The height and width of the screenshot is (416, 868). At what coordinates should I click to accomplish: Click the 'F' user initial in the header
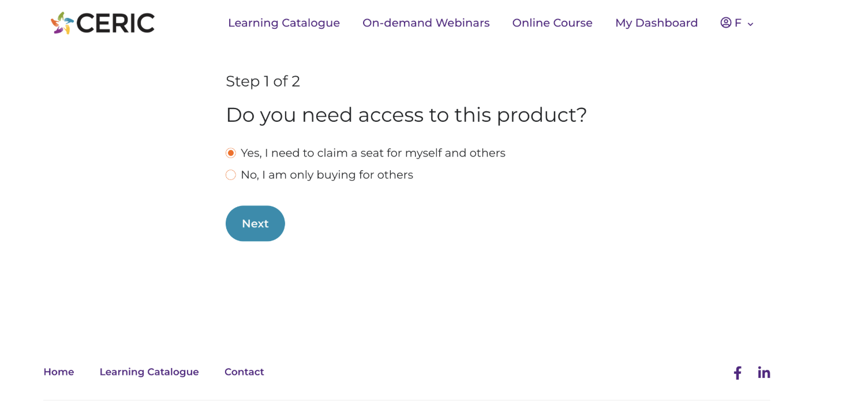tap(738, 23)
